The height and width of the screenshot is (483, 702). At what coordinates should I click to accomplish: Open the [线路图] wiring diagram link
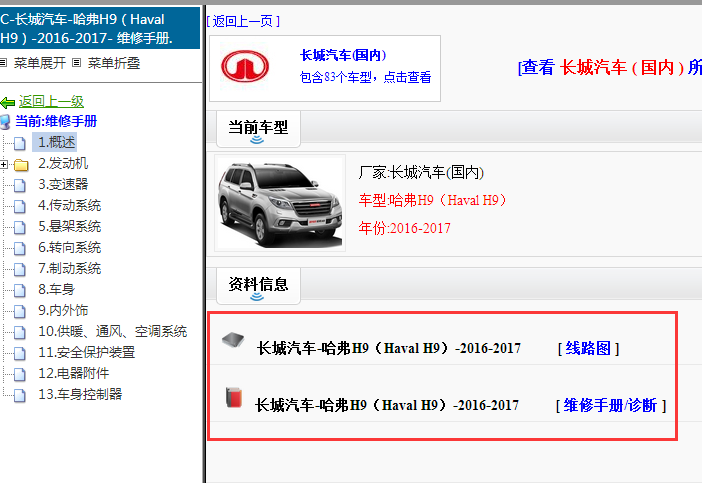pos(588,348)
